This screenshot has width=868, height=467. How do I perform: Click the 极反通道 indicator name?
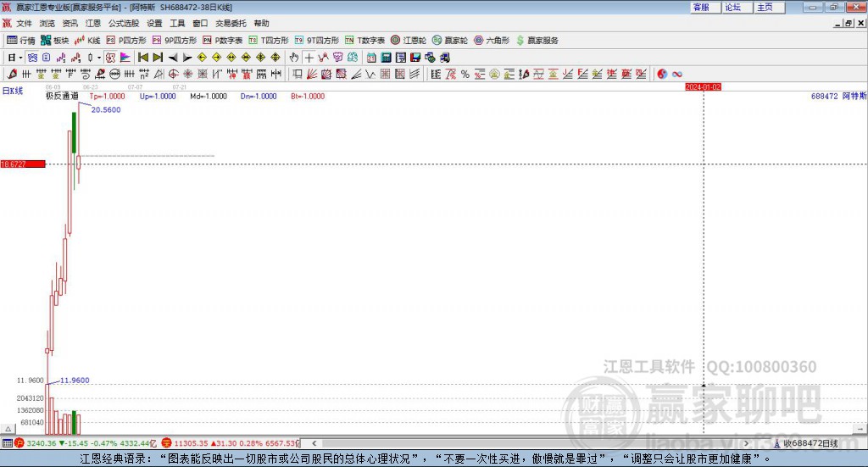click(x=62, y=96)
